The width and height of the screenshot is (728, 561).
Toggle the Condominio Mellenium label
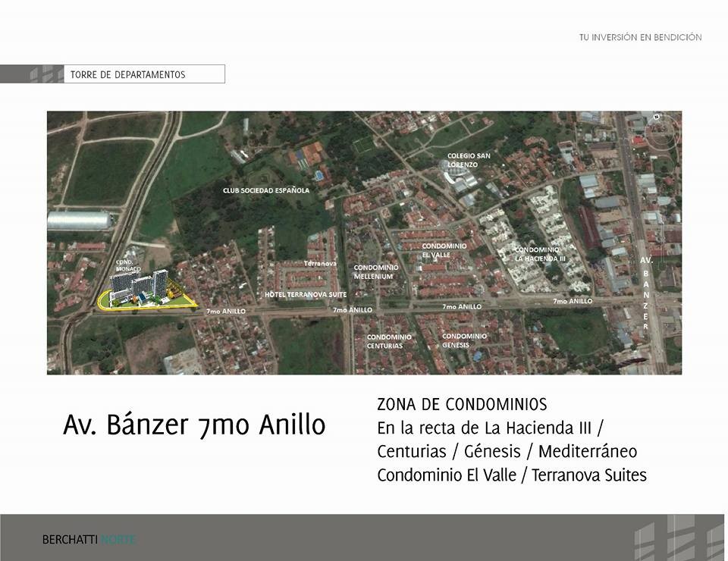377,271
